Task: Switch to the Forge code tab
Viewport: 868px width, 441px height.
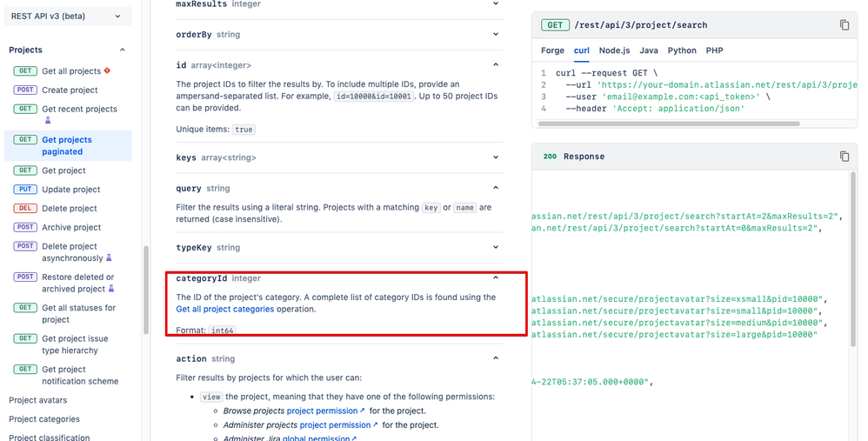Action: point(552,50)
